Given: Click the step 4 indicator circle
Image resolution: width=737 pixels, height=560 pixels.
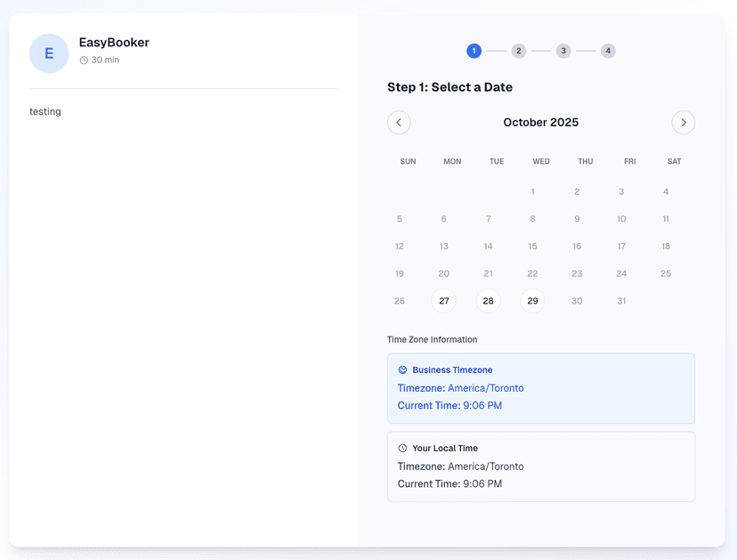Looking at the screenshot, I should (x=608, y=51).
